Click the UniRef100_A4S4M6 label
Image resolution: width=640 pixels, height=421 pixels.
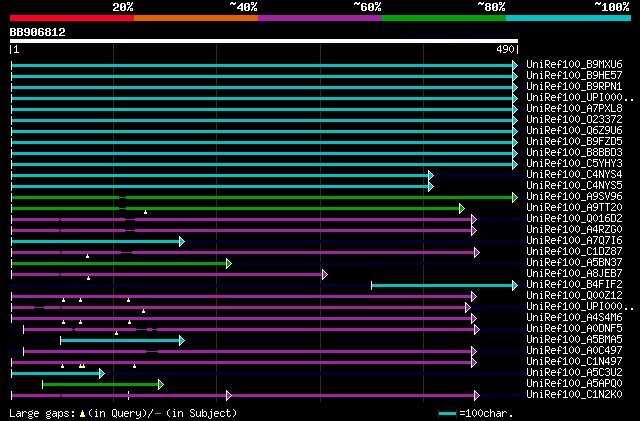pos(574,318)
